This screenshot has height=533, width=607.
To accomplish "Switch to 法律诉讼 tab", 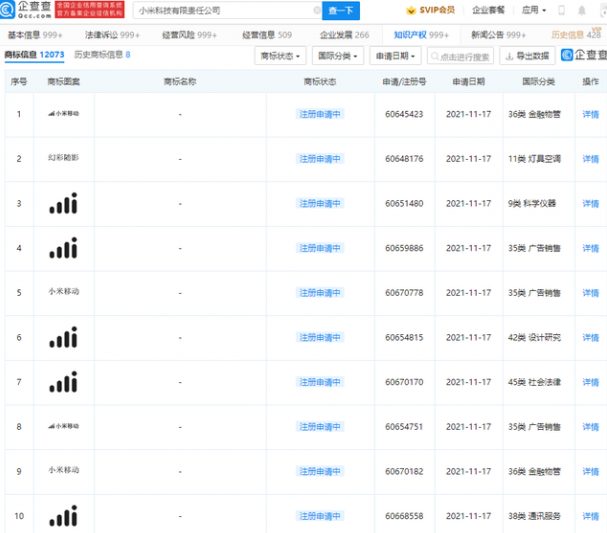I will 112,35.
